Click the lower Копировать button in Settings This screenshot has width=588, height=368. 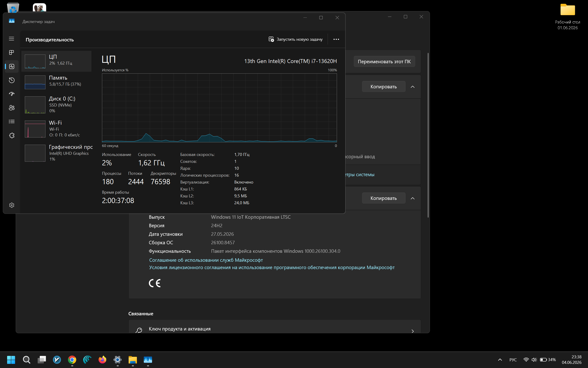click(x=384, y=198)
